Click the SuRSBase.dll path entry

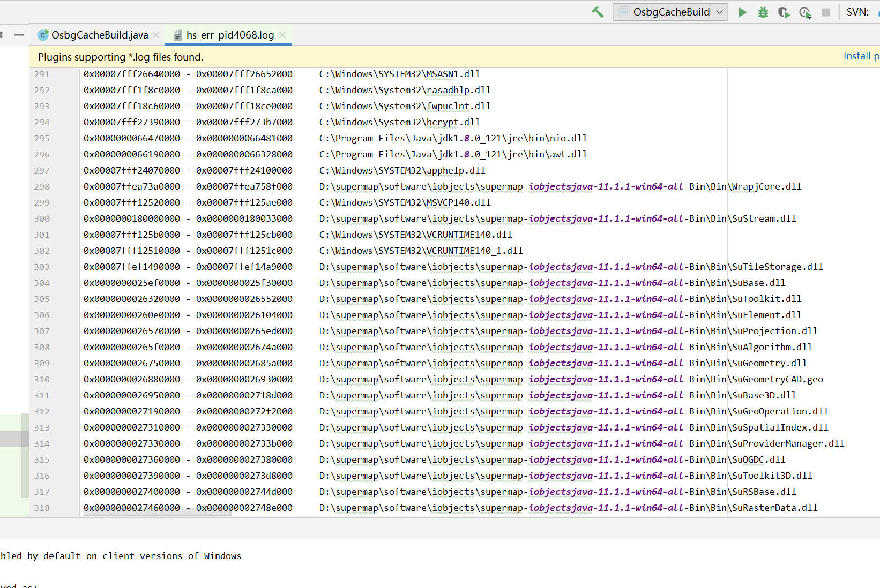[557, 492]
